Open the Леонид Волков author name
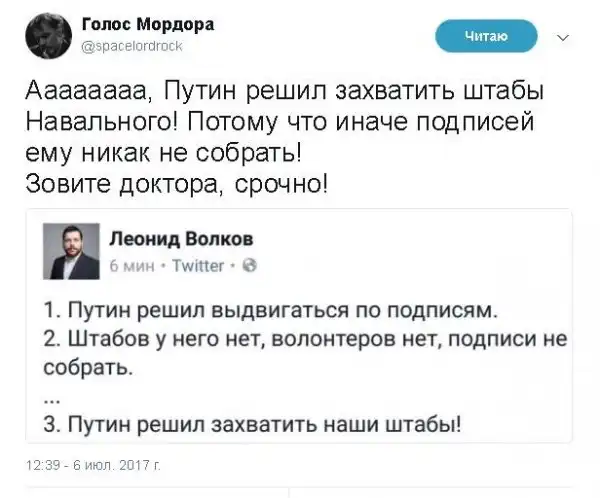The image size is (600, 498). (180, 240)
